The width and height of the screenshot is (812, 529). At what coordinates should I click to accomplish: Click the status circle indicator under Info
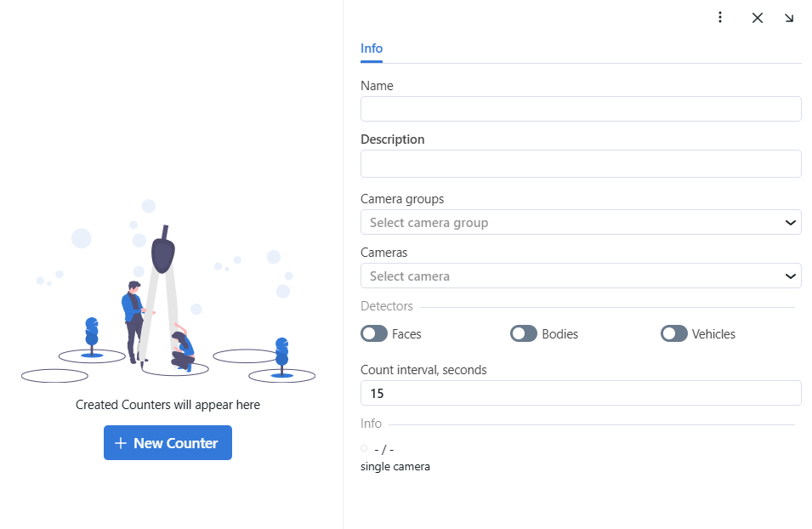point(364,448)
